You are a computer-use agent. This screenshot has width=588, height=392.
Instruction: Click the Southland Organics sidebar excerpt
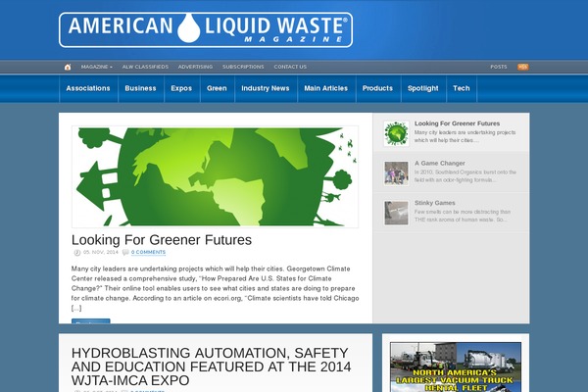[x=465, y=176]
